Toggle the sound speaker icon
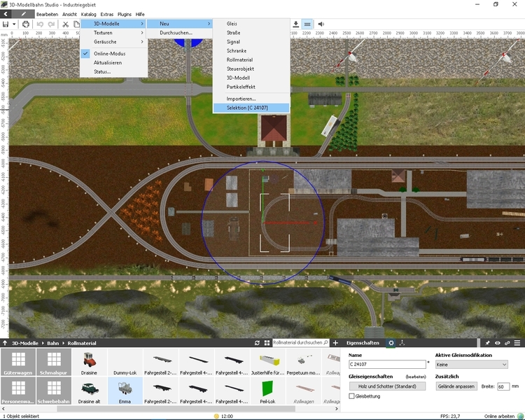This screenshot has height=420, width=525. point(321,24)
